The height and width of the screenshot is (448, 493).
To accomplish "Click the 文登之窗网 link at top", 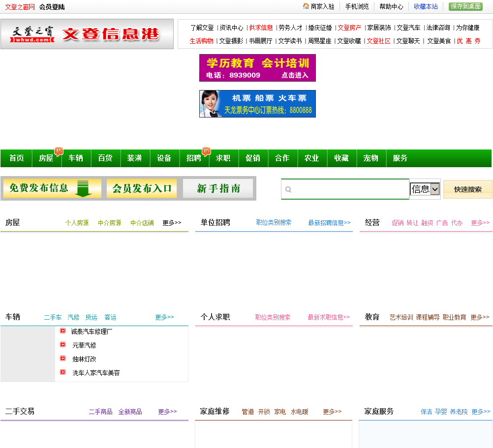I will click(20, 7).
